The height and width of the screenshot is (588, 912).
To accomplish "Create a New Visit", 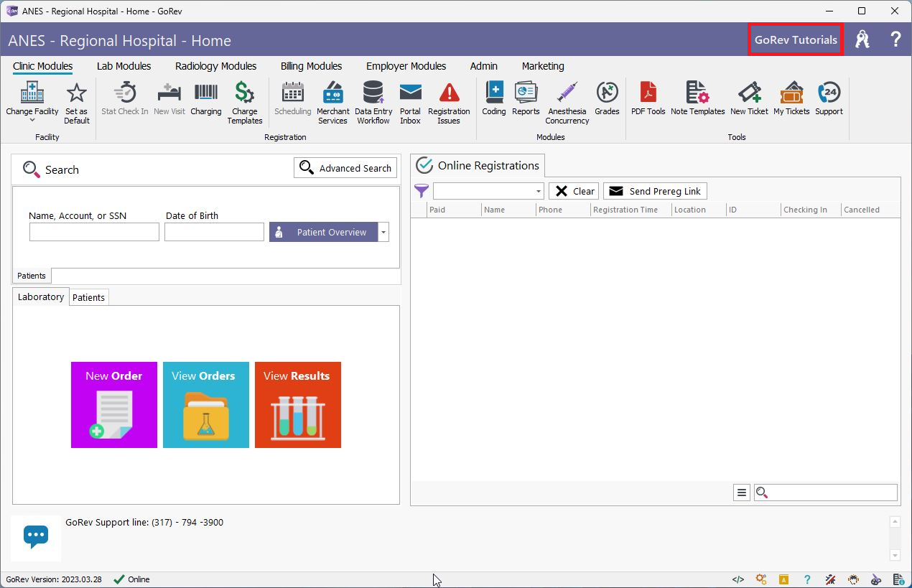I will pos(169,98).
